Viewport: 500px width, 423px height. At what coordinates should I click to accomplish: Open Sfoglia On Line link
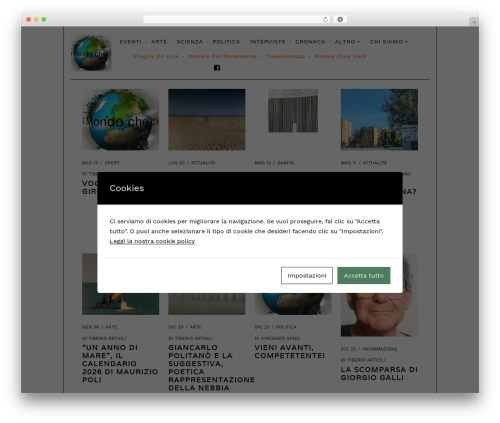[x=156, y=56]
